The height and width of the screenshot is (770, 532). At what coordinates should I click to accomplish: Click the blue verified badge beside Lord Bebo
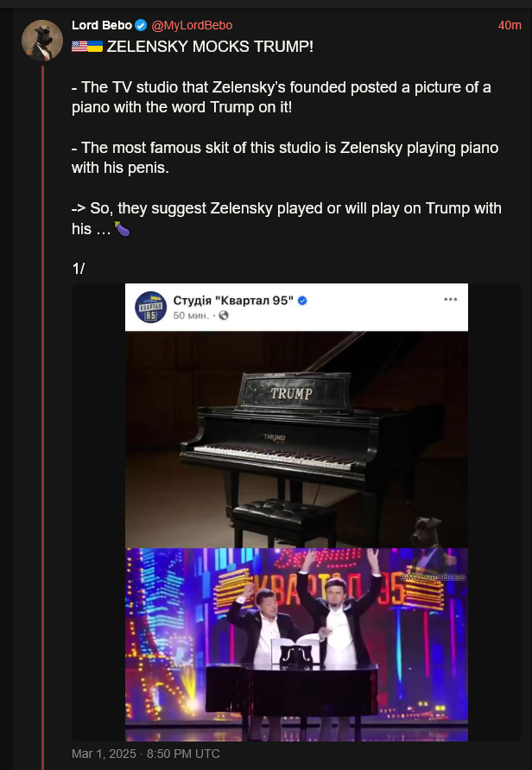point(141,25)
